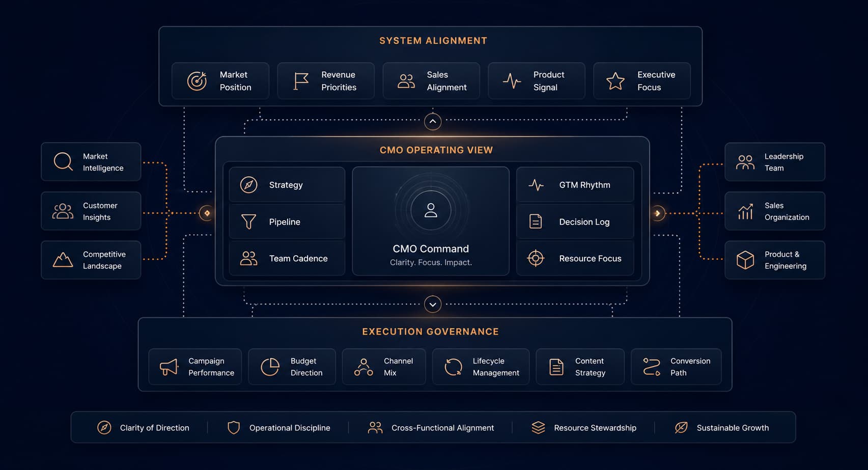The width and height of the screenshot is (868, 470).
Task: Open the Channel Mix label
Action: 398,367
